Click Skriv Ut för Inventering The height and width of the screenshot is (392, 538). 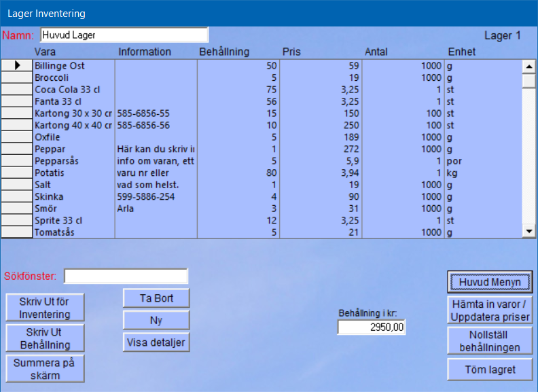tap(45, 308)
